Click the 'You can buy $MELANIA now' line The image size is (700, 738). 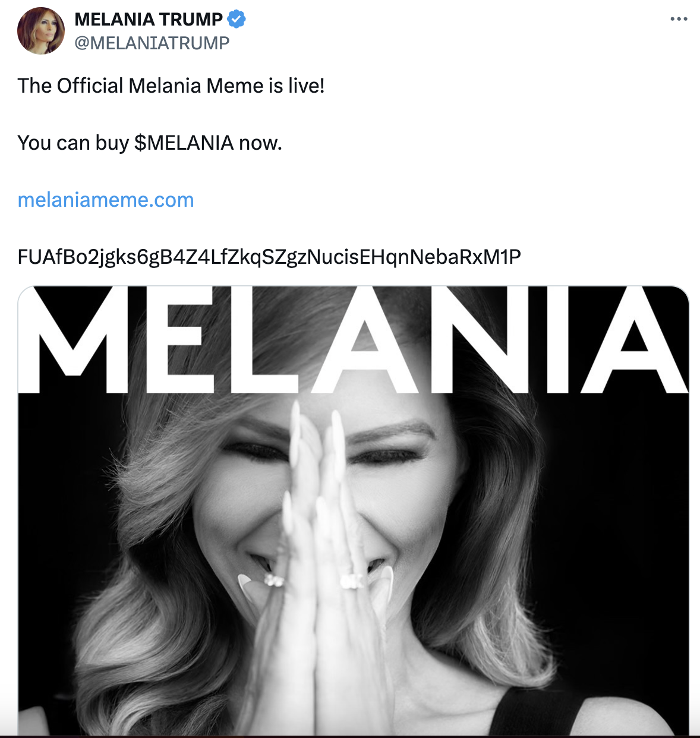click(150, 143)
